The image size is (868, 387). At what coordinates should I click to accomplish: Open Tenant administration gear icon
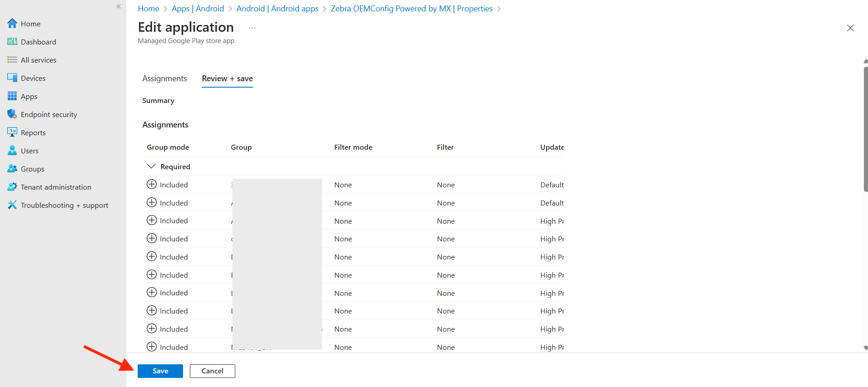12,187
